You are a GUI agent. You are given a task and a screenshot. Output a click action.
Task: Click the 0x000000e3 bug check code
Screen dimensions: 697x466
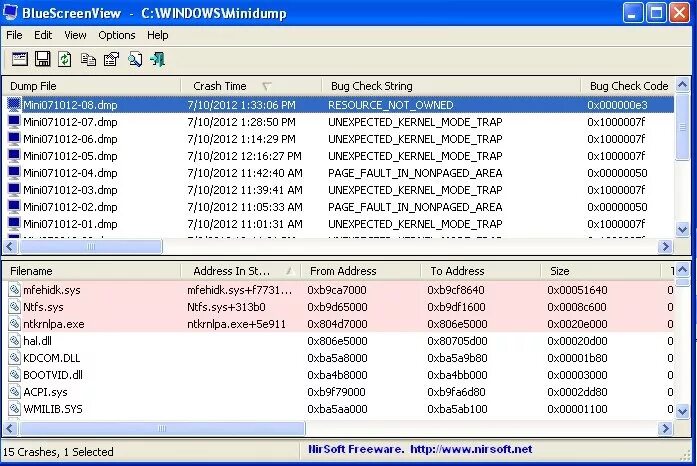pos(617,105)
